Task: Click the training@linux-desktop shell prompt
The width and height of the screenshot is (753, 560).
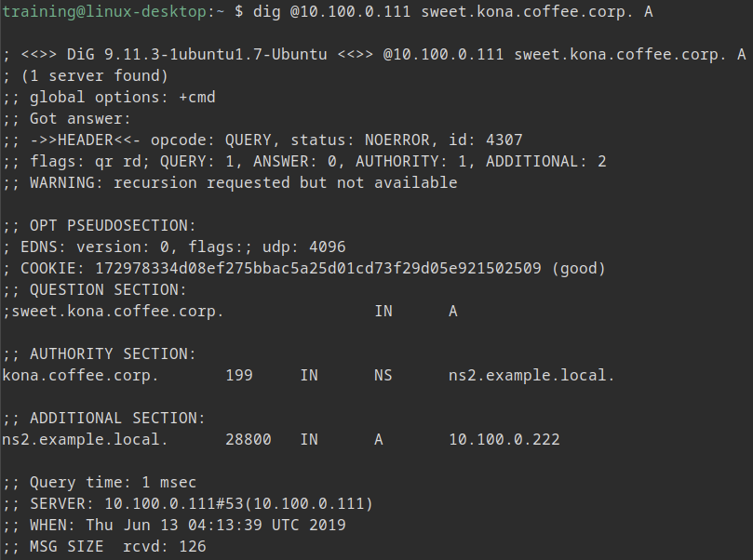Action: click(x=113, y=12)
